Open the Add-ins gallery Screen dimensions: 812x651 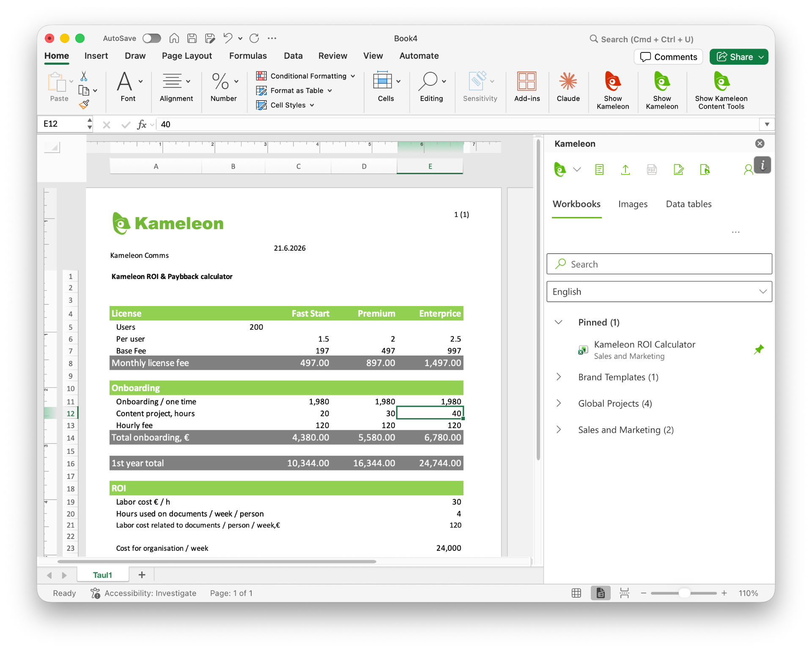click(527, 87)
